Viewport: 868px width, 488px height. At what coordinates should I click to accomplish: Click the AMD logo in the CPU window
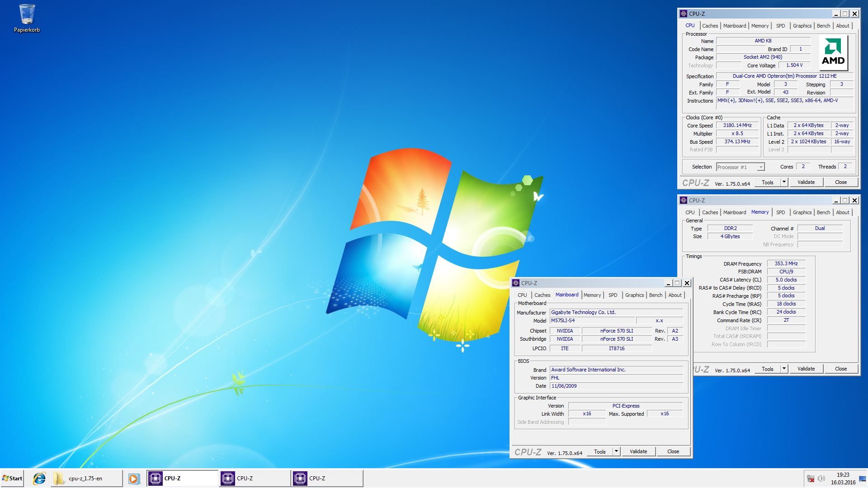833,52
